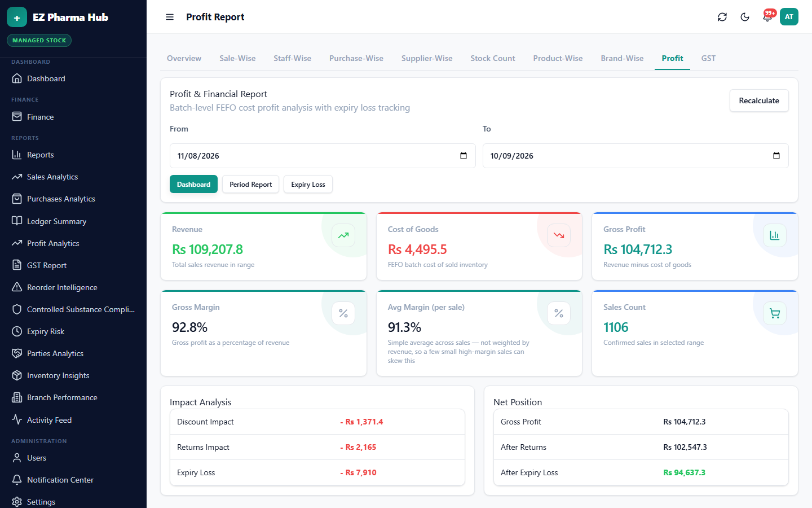Image resolution: width=812 pixels, height=508 pixels.
Task: Click the From date input field
Action: (x=323, y=156)
